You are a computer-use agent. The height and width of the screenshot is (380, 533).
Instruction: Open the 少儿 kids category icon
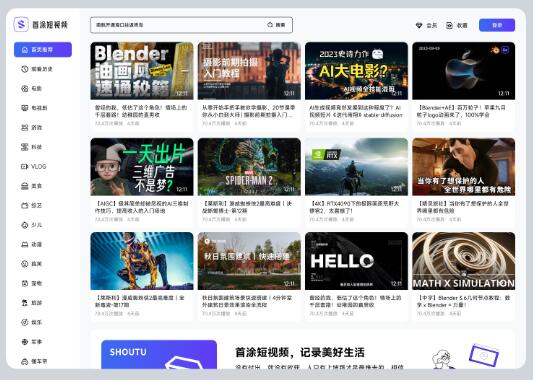pyautogui.click(x=24, y=225)
